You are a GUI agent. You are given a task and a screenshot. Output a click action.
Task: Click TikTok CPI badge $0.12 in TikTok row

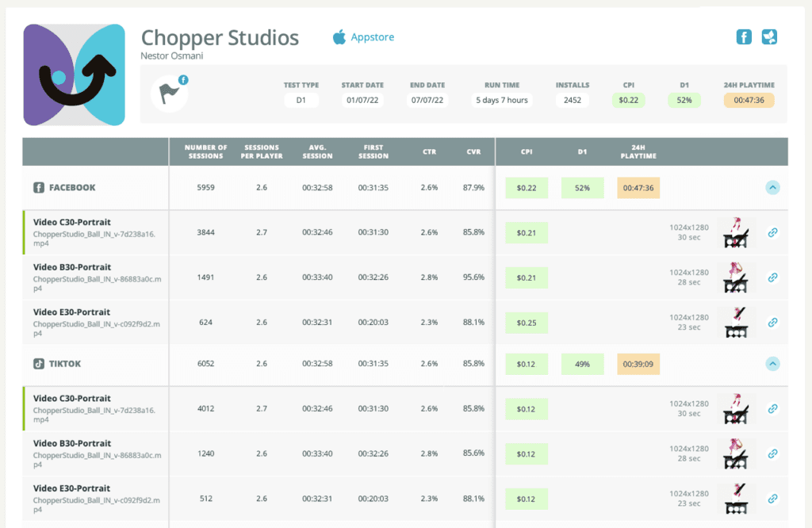pyautogui.click(x=527, y=364)
